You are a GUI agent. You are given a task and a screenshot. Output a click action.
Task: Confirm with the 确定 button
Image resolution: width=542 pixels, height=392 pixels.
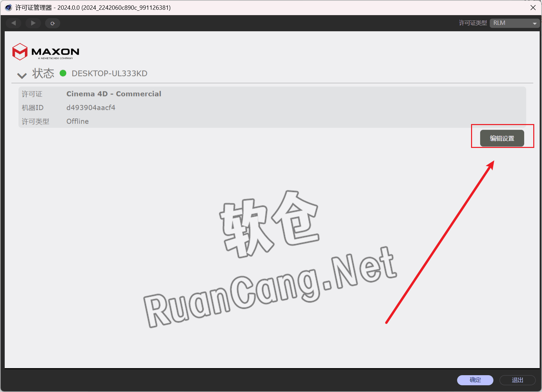475,380
